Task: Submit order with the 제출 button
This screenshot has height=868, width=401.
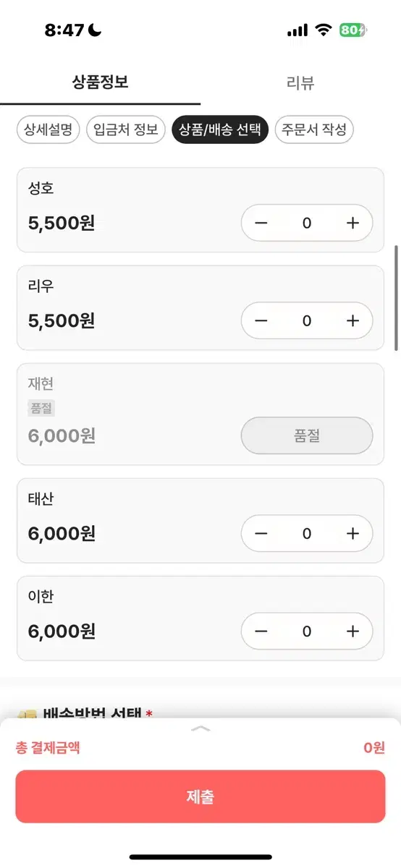Action: pos(200,796)
